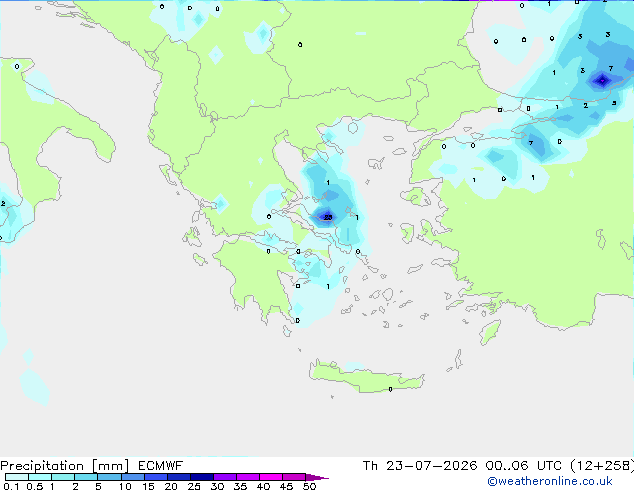Select the '(12+258)' forecast offset text
Viewport: 634px width, 490px height.
(x=602, y=466)
